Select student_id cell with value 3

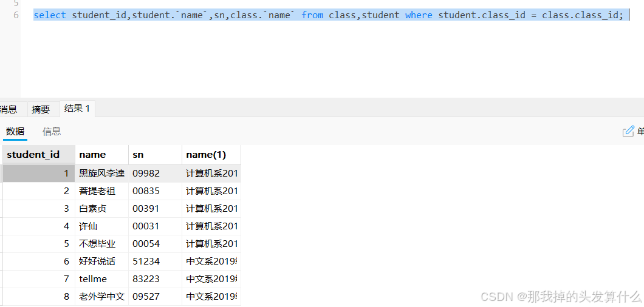(39, 209)
